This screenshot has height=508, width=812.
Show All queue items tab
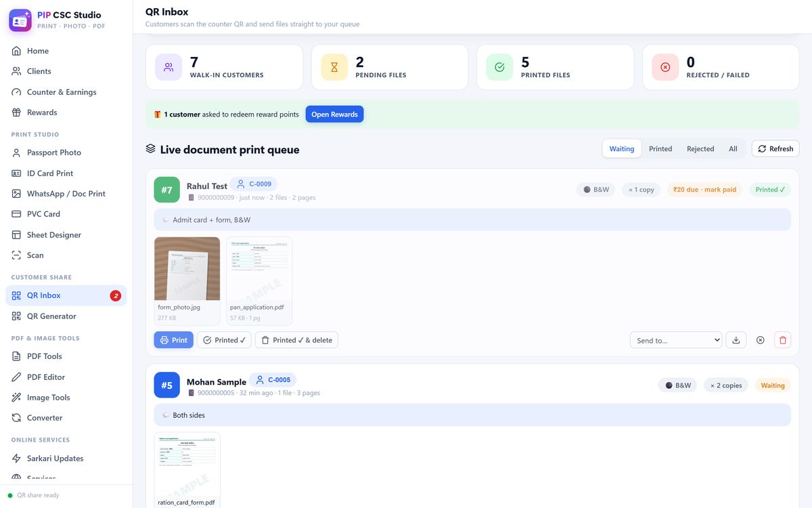pyautogui.click(x=733, y=149)
